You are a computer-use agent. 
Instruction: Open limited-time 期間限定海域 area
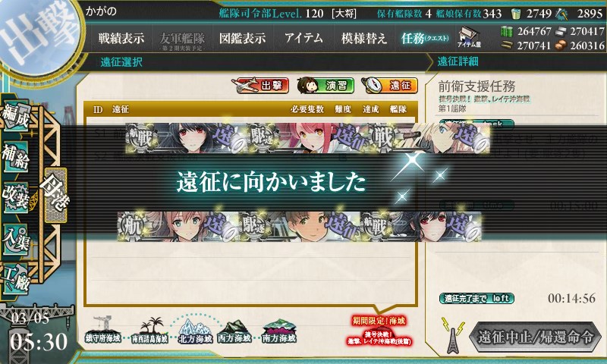click(x=379, y=331)
